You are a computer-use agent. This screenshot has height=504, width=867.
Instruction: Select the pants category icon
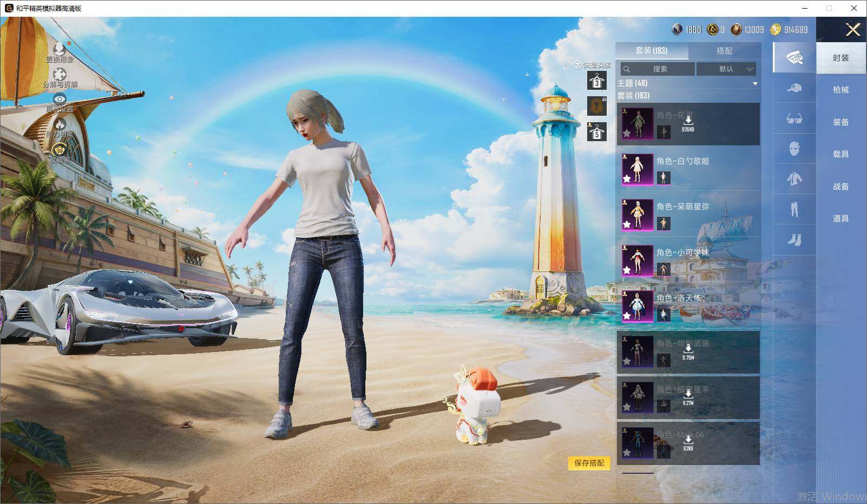794,209
